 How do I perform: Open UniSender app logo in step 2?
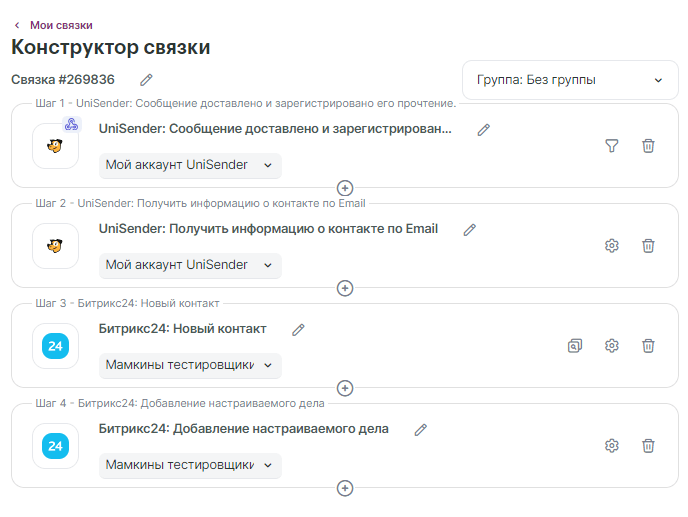[55, 246]
